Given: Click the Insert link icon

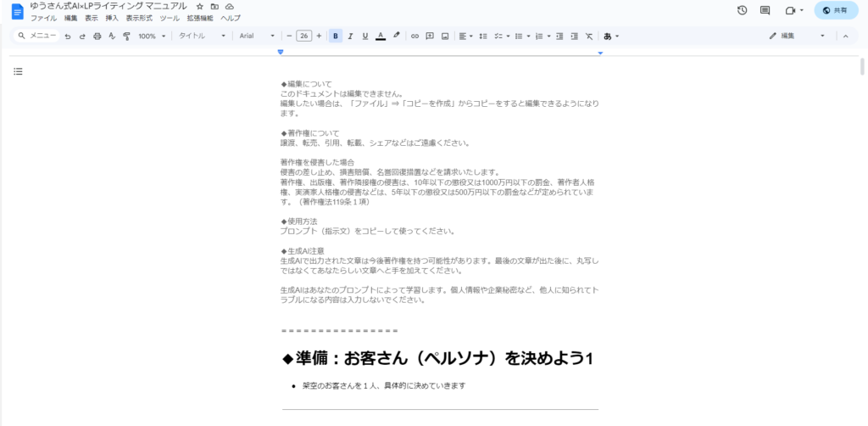Looking at the screenshot, I should point(415,36).
